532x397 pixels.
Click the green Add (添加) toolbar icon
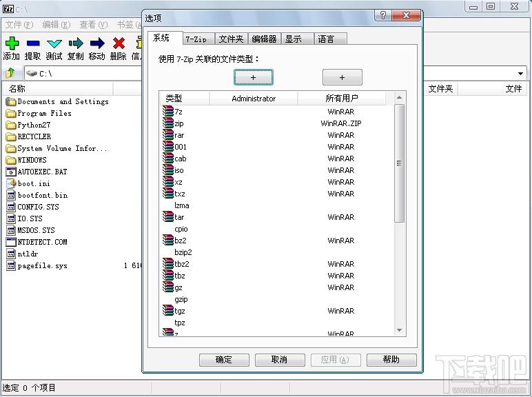[x=12, y=44]
